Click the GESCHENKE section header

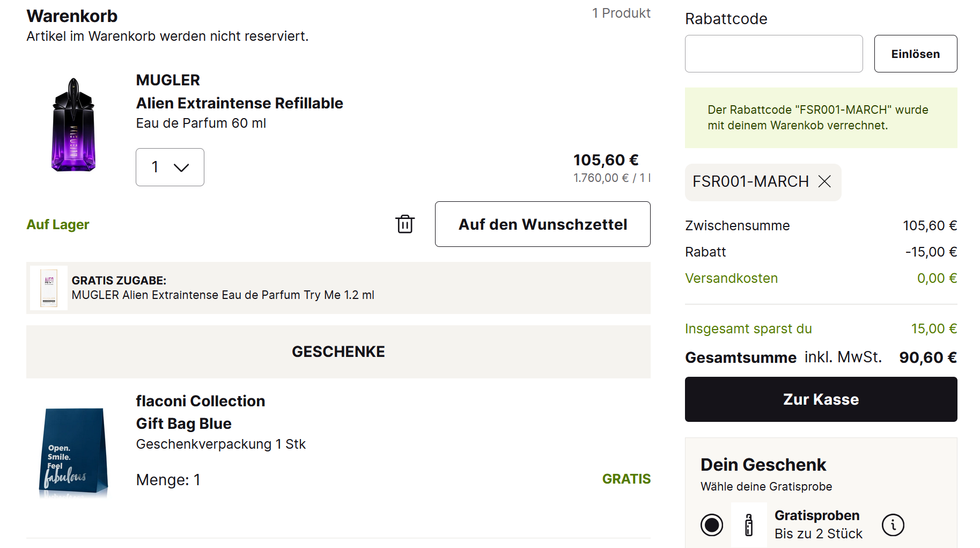coord(338,352)
